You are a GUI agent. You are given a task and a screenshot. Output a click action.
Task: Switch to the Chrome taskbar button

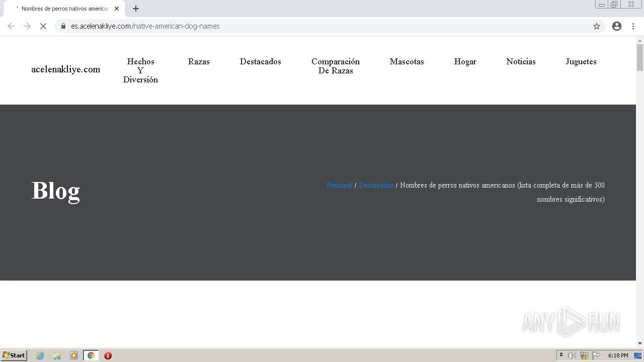(91, 355)
